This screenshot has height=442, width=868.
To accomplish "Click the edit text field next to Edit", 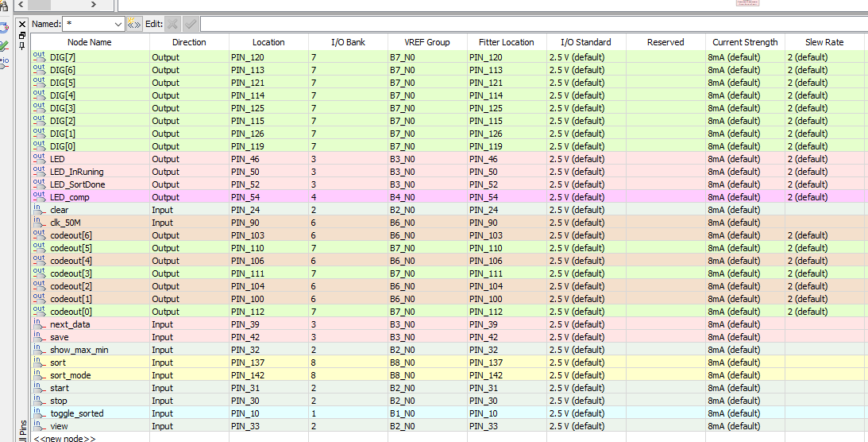I will [534, 24].
